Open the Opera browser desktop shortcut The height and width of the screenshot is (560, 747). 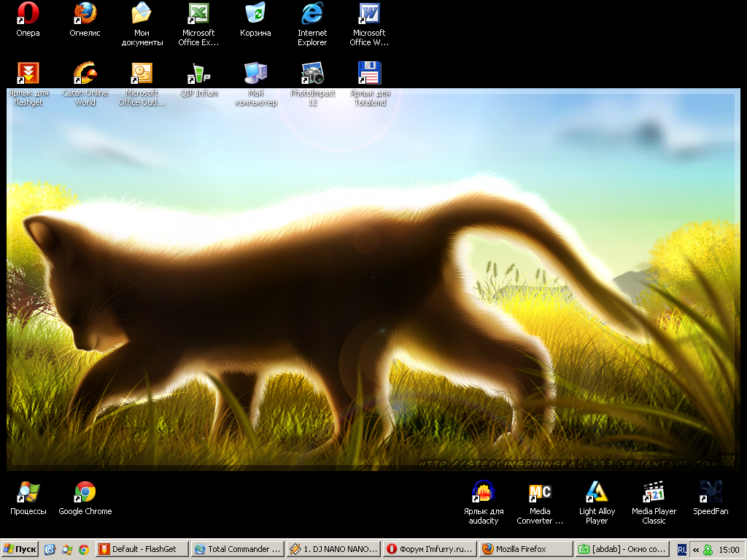pos(28,14)
